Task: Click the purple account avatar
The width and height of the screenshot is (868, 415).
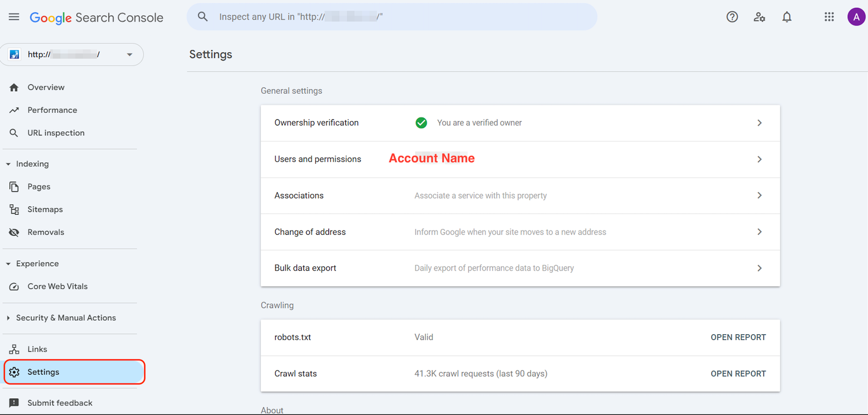Action: point(856,17)
